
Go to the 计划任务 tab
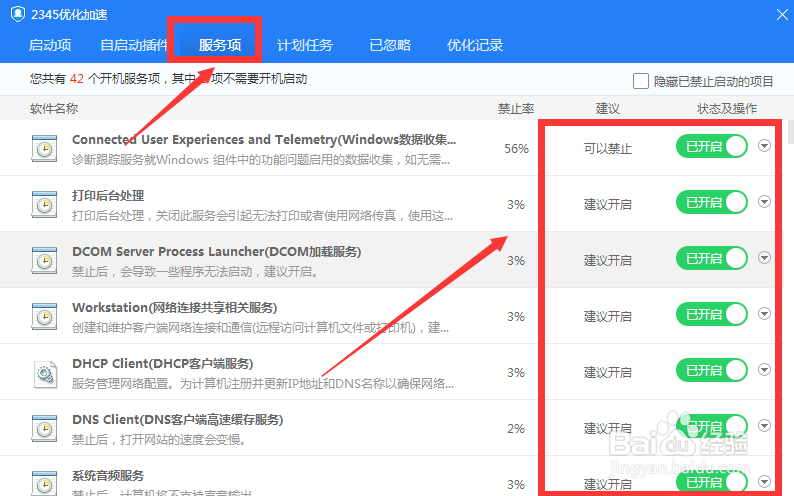tap(305, 45)
